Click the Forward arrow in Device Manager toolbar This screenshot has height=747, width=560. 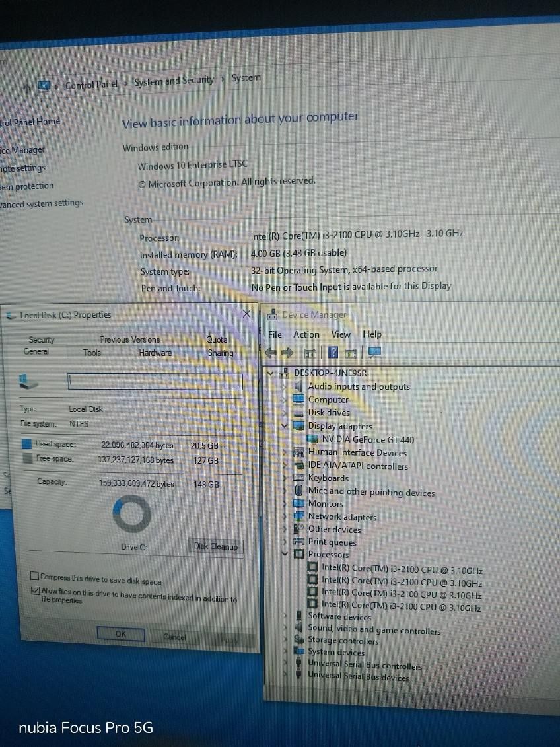pos(287,353)
